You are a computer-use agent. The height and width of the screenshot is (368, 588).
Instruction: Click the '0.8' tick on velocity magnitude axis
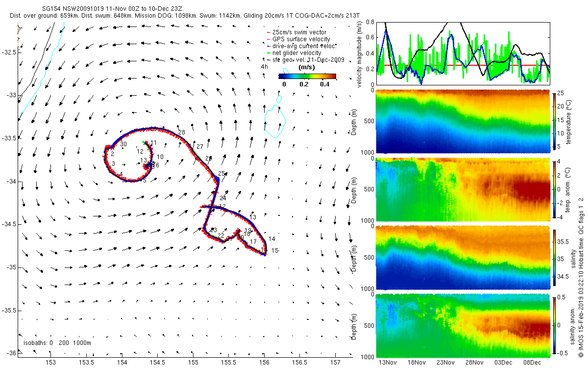pyautogui.click(x=371, y=23)
